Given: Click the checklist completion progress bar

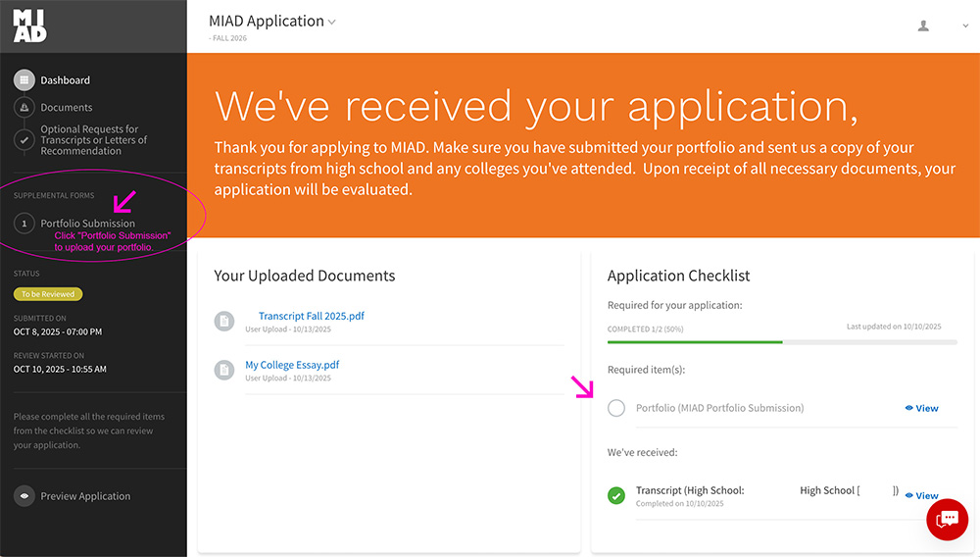Looking at the screenshot, I should tap(782, 342).
